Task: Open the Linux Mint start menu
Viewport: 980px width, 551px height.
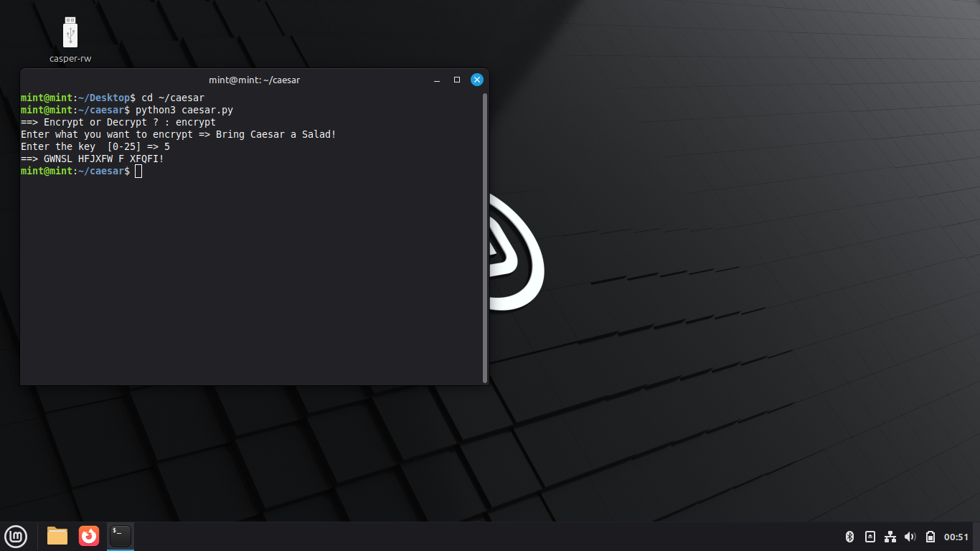Action: (x=16, y=536)
